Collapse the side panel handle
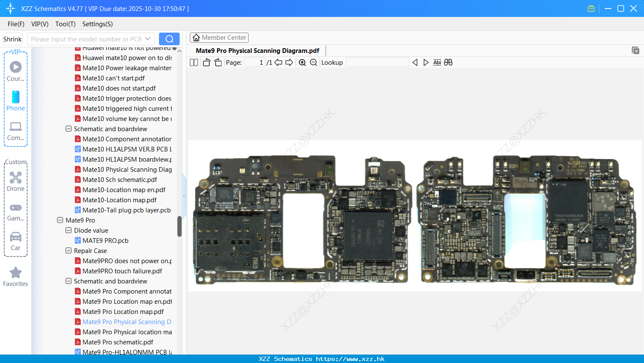644x363 pixels. [184, 195]
